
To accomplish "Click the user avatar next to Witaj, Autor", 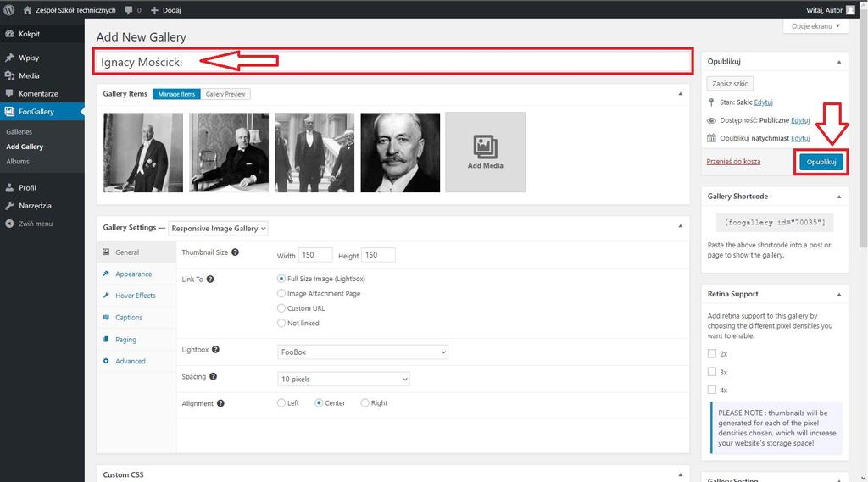I will 850,10.
